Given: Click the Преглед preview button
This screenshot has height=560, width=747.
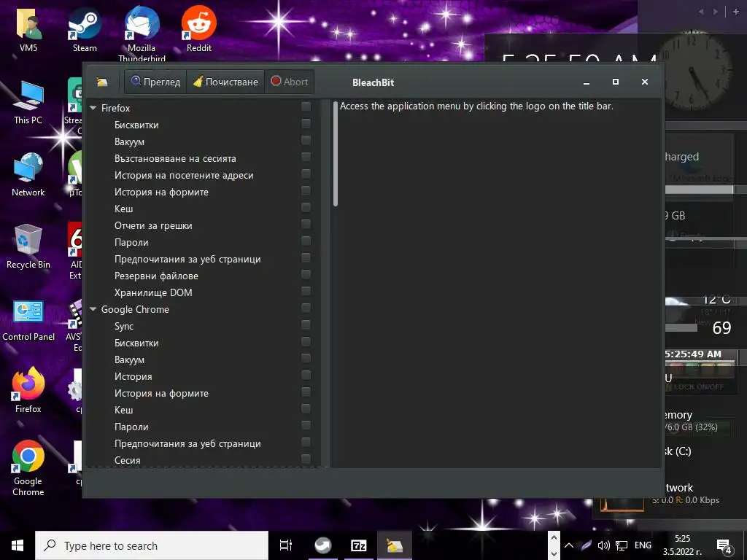Looking at the screenshot, I should pyautogui.click(x=156, y=82).
